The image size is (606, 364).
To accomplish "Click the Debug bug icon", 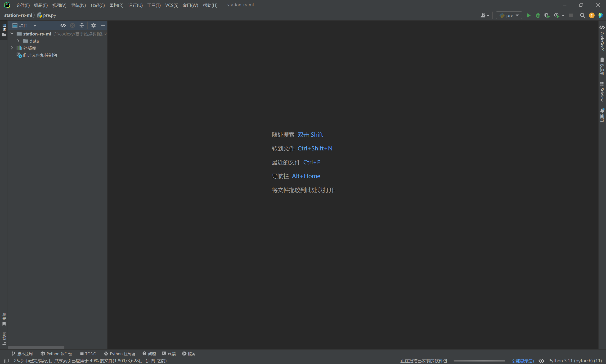I will [x=538, y=15].
